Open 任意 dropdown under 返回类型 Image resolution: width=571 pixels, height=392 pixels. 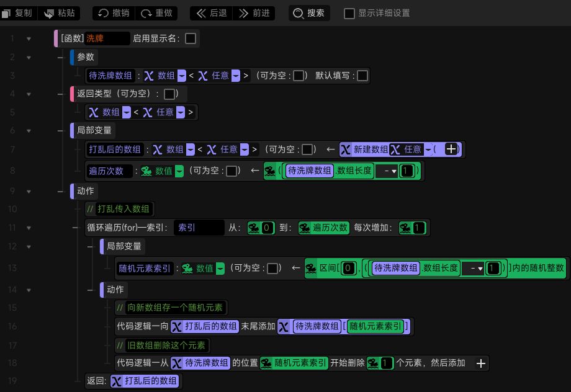[x=180, y=112]
